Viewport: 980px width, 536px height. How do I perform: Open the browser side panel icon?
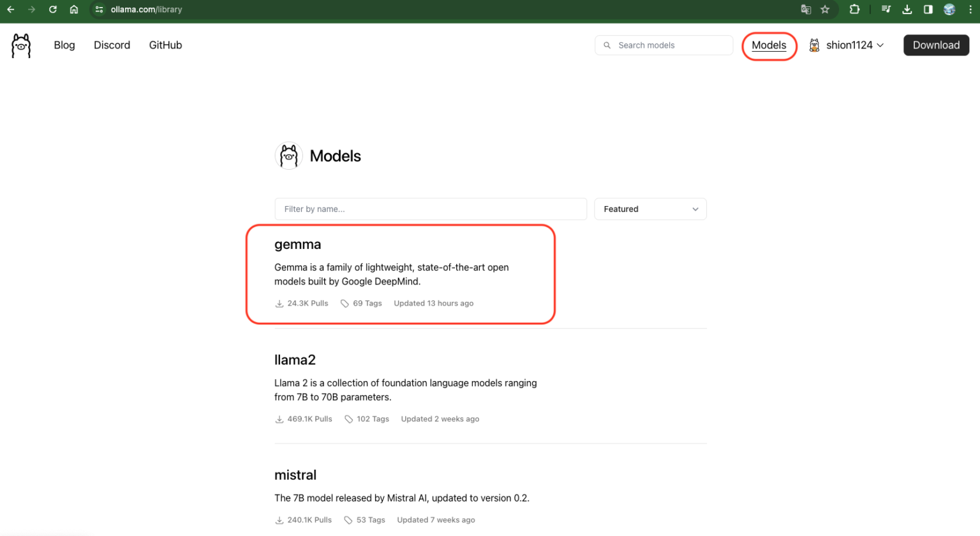click(928, 10)
